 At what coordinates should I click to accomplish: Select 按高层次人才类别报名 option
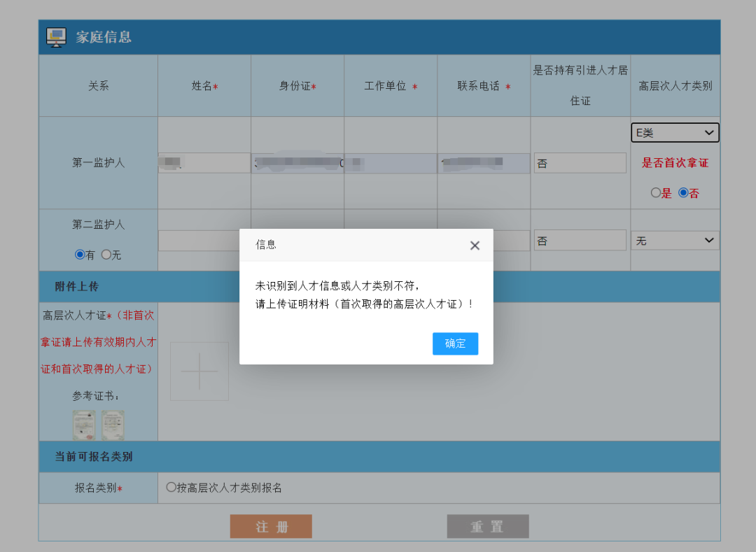tap(171, 488)
